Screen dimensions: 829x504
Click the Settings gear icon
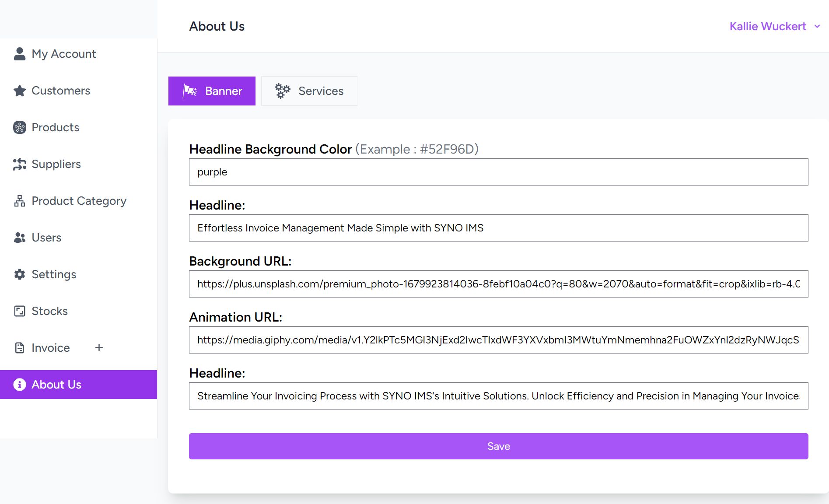coord(20,274)
